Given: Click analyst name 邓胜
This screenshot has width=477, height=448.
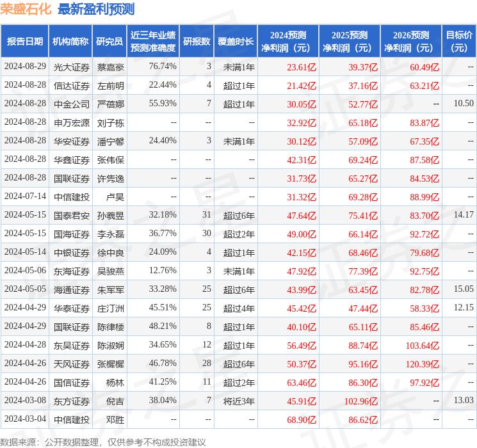Looking at the screenshot, I should pyautogui.click(x=115, y=420).
